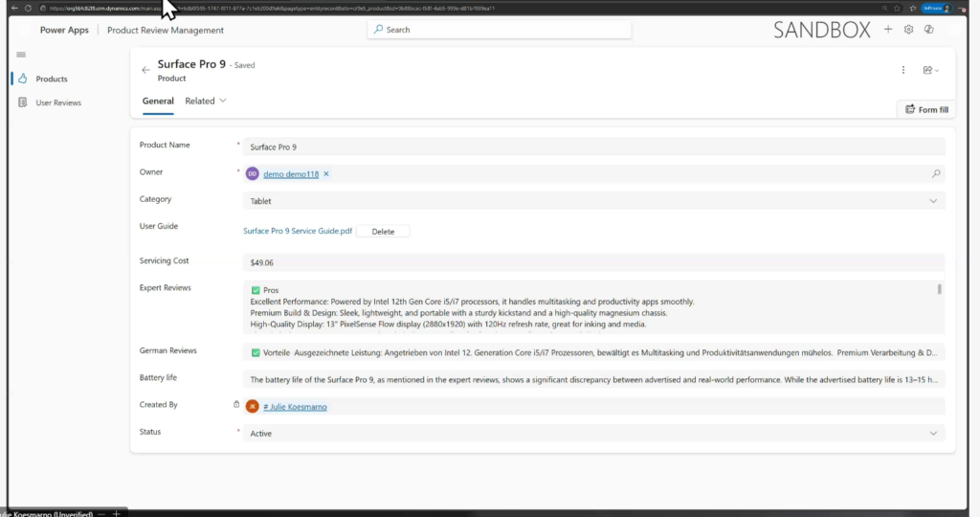Click the browser address bar URL

(x=272, y=8)
